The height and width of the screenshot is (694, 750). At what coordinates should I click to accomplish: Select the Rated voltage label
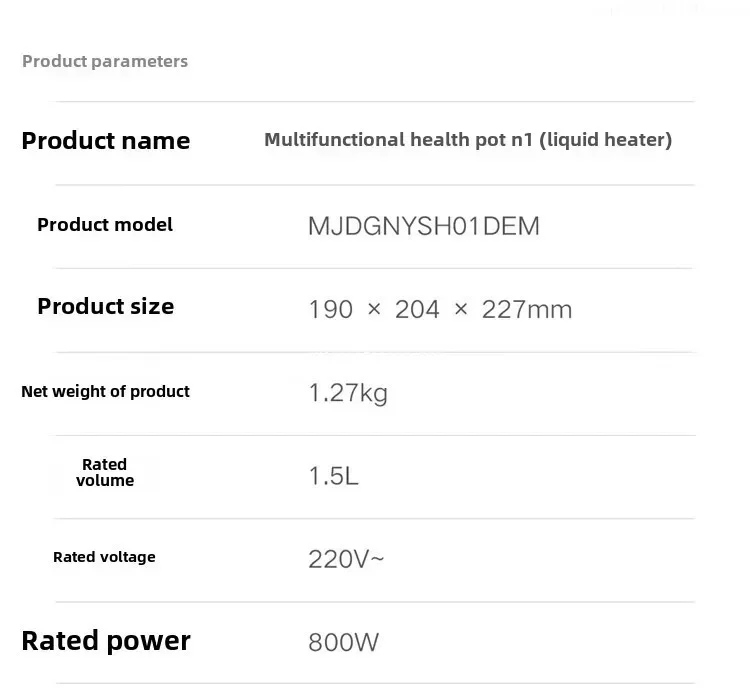click(104, 557)
